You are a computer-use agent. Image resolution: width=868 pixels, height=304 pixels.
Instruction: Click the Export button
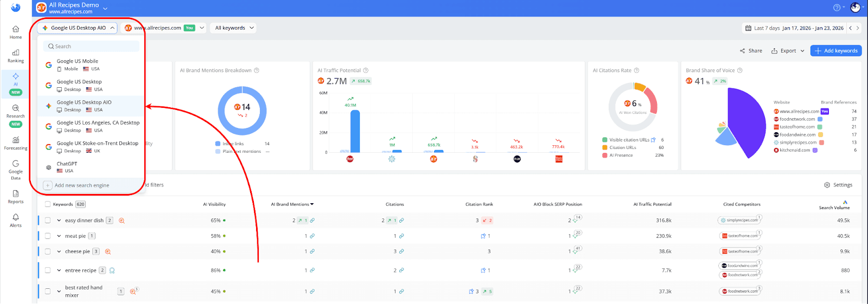[x=788, y=51]
